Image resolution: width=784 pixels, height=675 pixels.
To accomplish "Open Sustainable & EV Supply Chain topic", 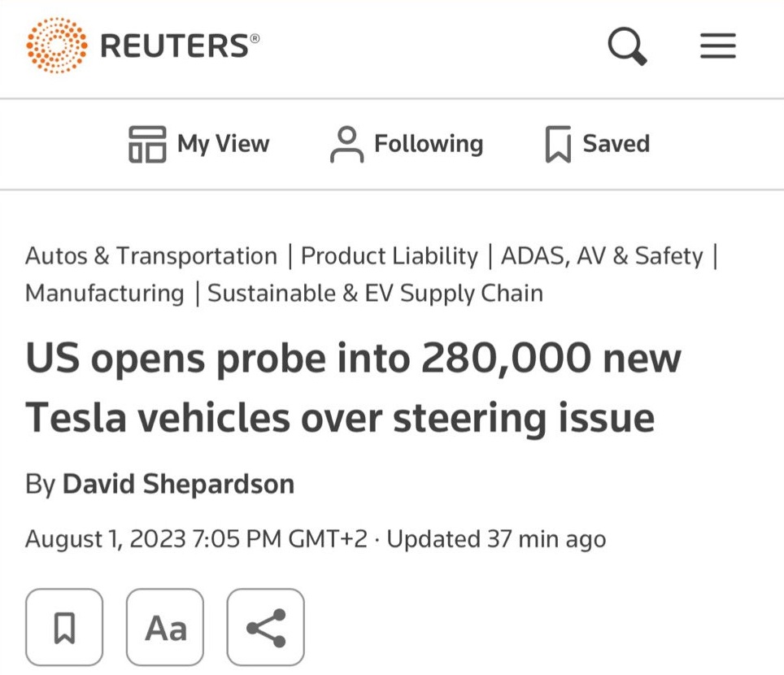I will point(376,293).
